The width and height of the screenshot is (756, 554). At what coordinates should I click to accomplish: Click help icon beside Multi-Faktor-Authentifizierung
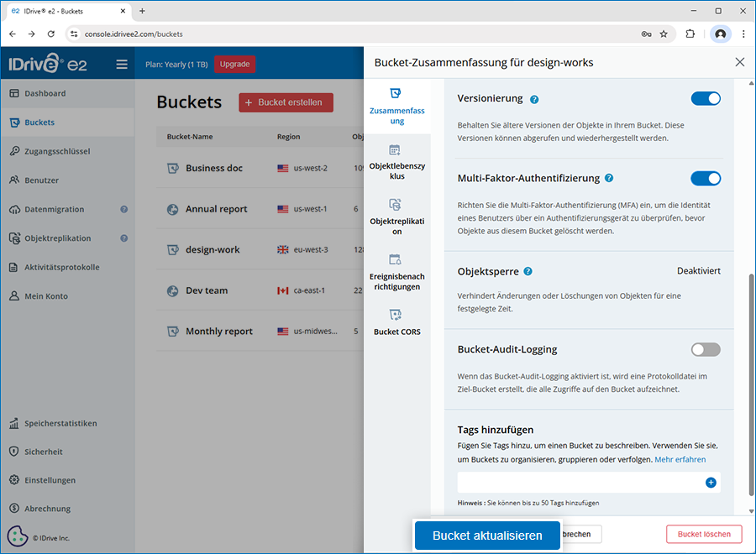coord(609,178)
